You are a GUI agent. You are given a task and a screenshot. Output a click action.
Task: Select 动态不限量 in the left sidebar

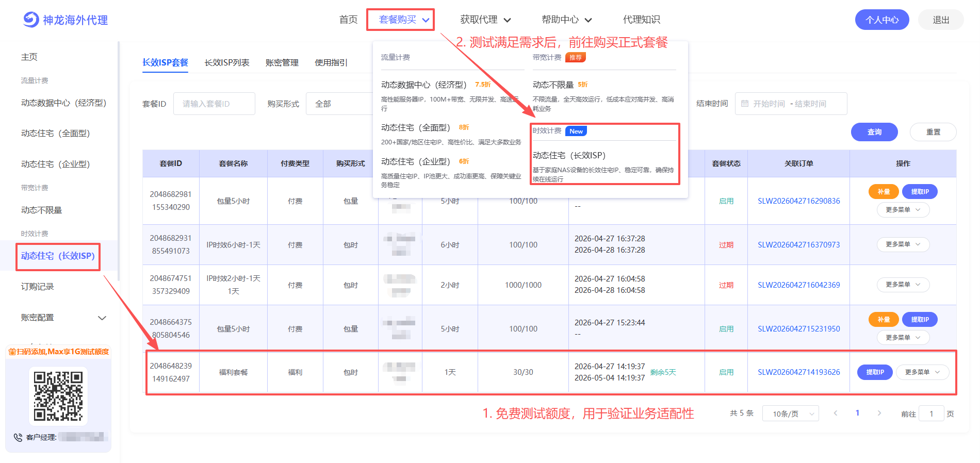42,210
